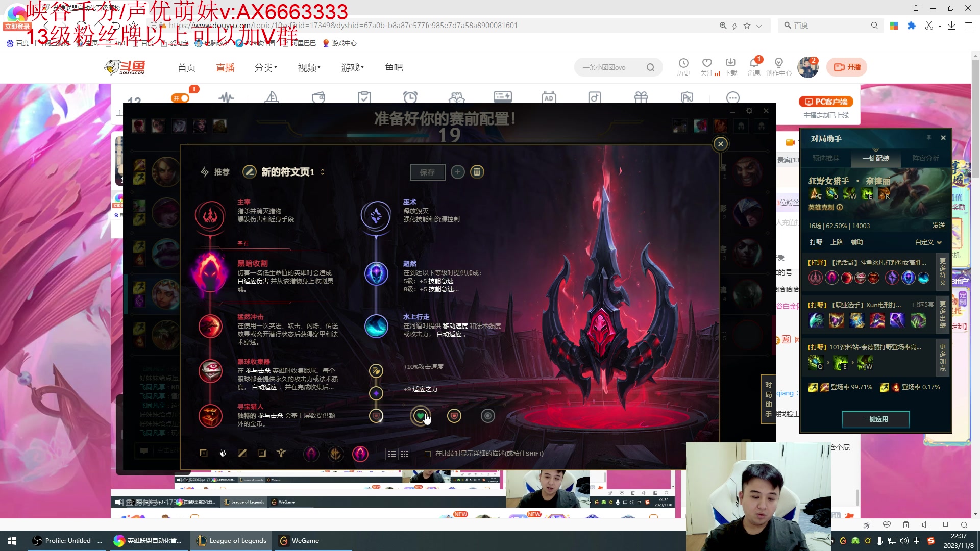The image size is (980, 551).
Task: Go to Douyu 首页
Action: [x=186, y=67]
